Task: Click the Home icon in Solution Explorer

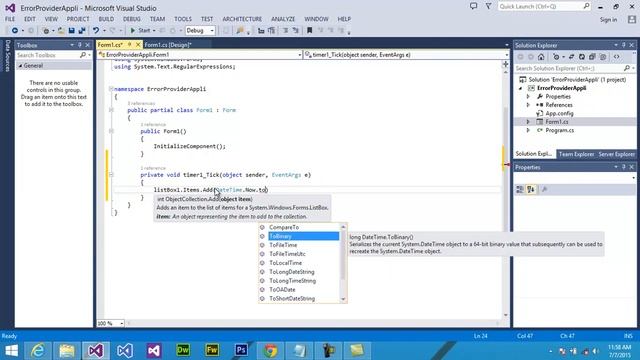Action: [541, 57]
